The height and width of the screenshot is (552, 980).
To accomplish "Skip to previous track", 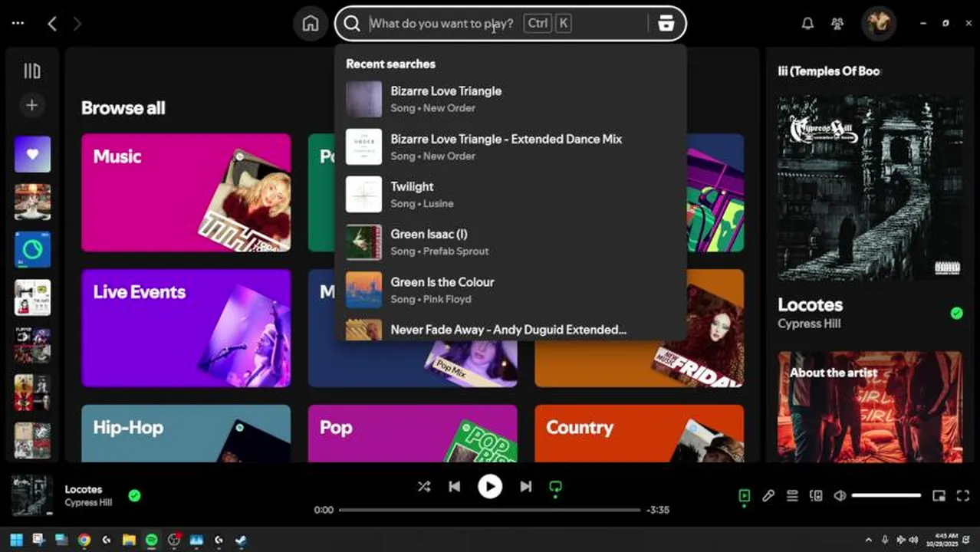I will click(x=454, y=487).
